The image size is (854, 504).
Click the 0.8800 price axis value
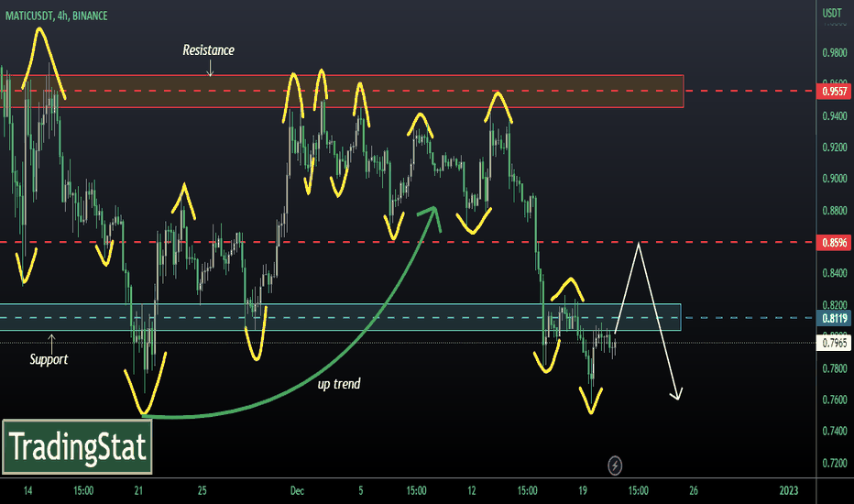[x=835, y=211]
